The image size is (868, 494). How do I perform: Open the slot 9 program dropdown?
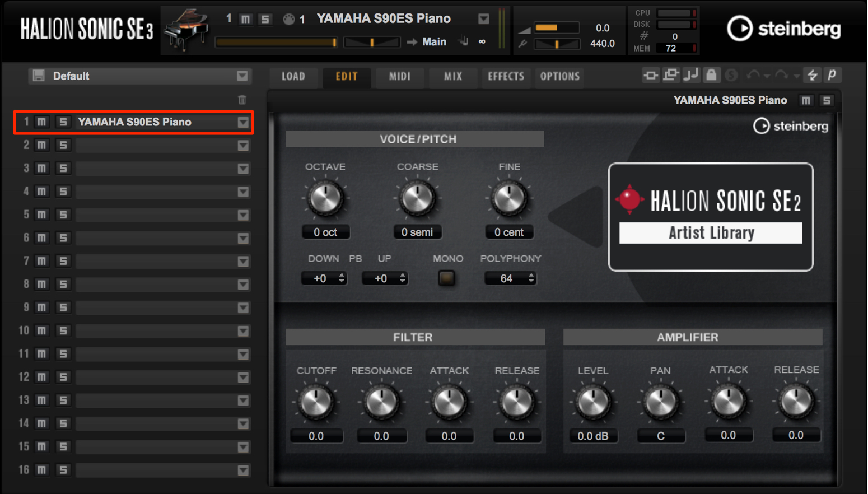pyautogui.click(x=243, y=308)
